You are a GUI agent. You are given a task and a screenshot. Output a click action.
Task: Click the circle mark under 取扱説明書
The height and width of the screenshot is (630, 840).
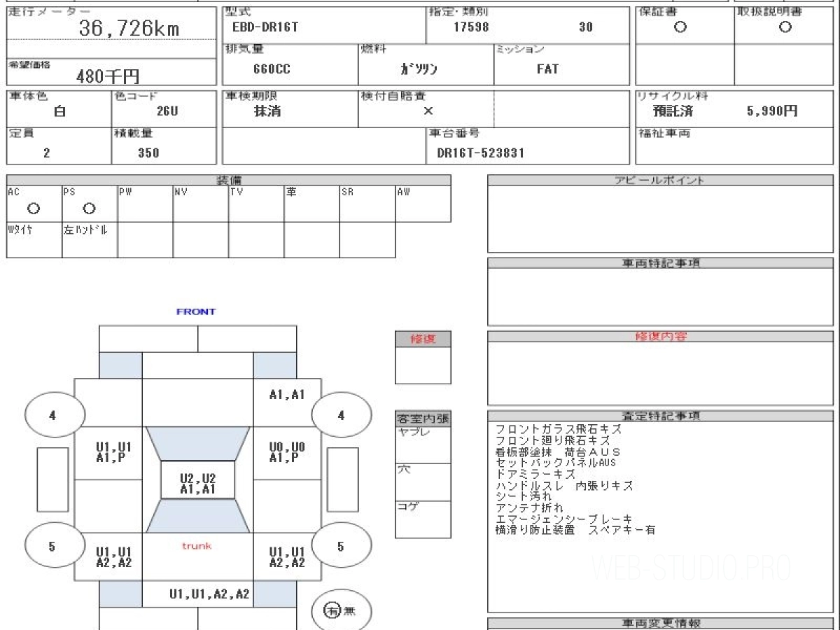tap(785, 27)
